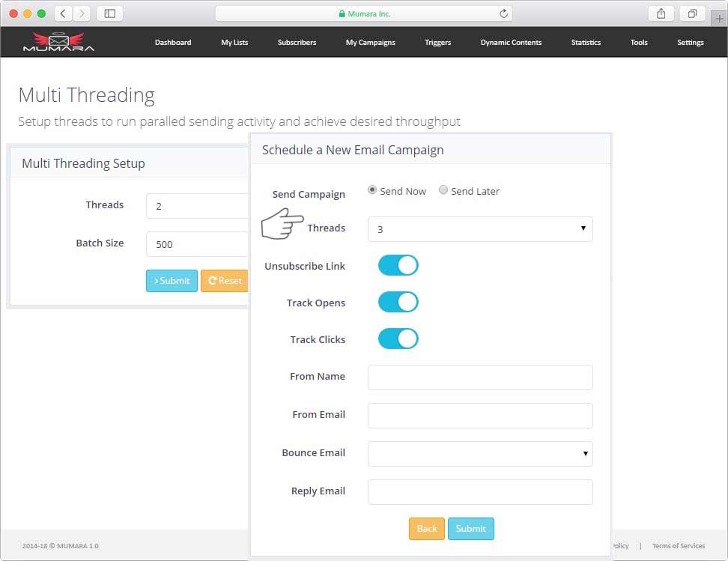Click the Mumara logo icon

(x=58, y=42)
